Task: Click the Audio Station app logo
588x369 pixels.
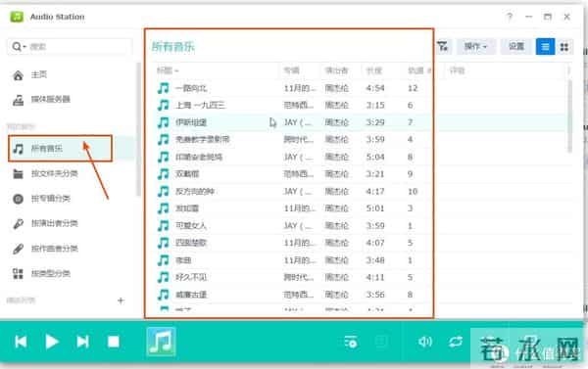Action: [17, 17]
